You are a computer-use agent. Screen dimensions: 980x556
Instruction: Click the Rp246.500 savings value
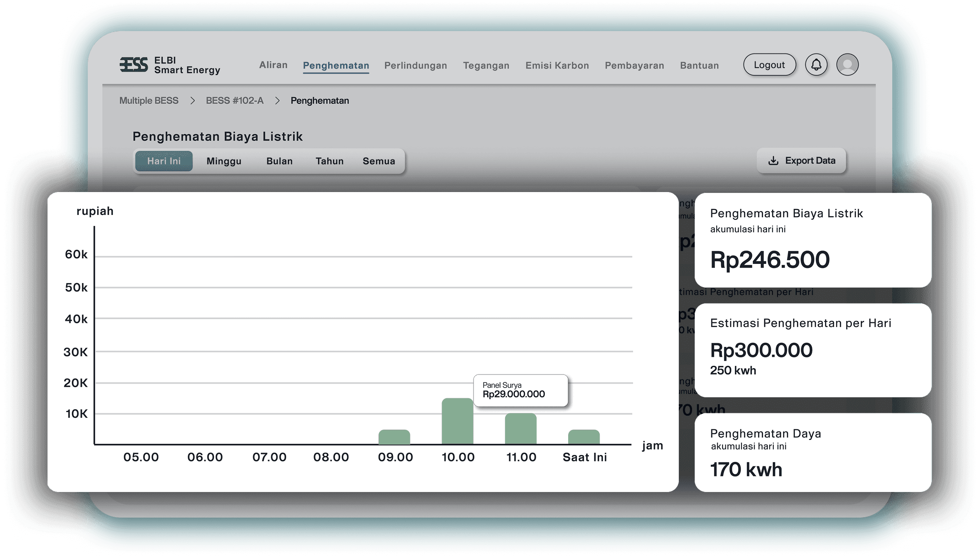tap(770, 260)
